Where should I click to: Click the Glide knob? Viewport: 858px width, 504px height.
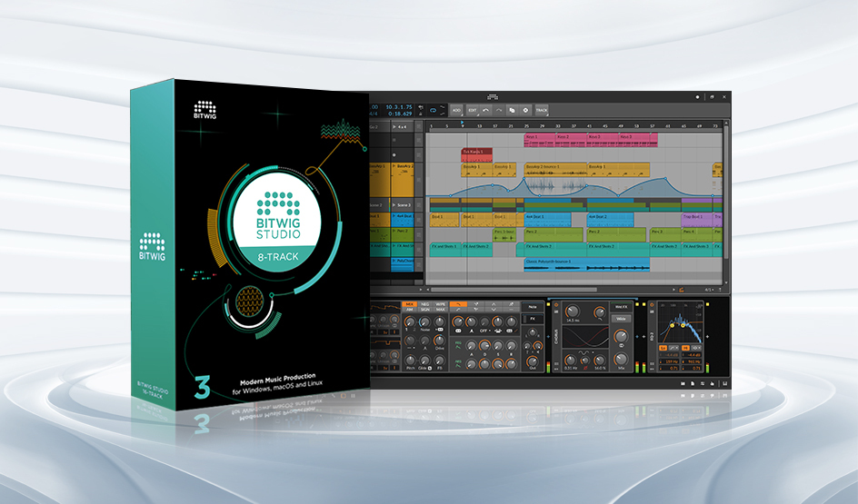tap(424, 361)
